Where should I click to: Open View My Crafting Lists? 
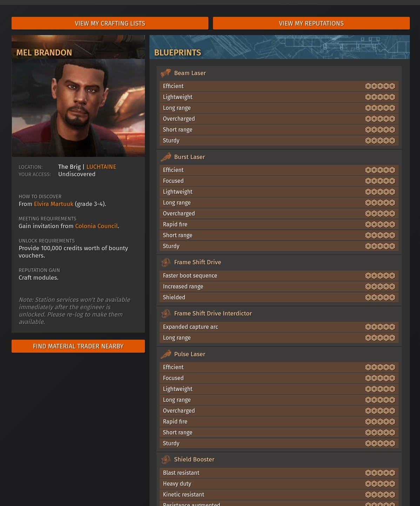pos(110,23)
